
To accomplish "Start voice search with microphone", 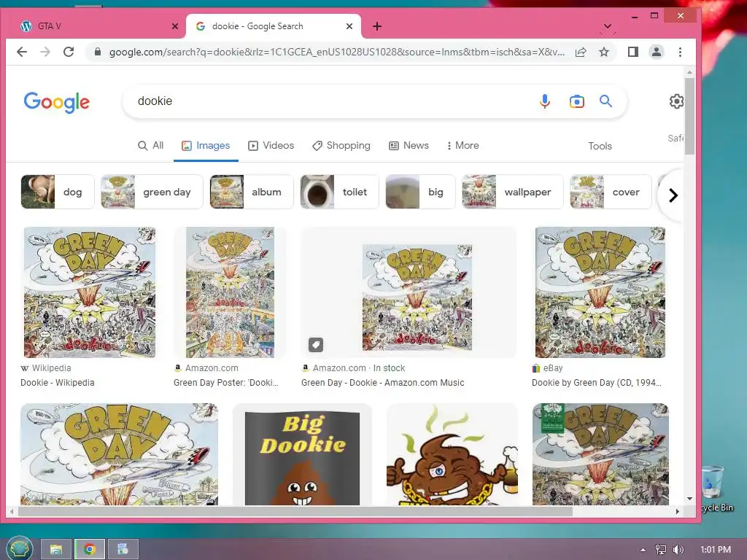I will [545, 101].
